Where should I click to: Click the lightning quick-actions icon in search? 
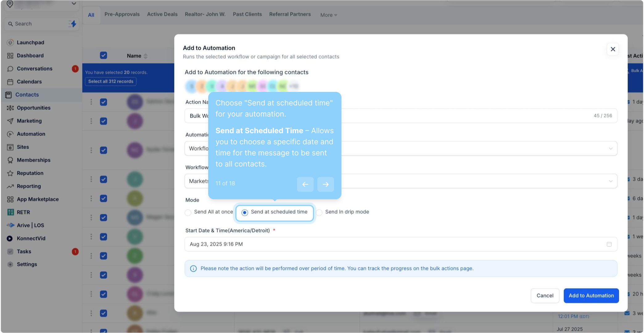tap(73, 24)
